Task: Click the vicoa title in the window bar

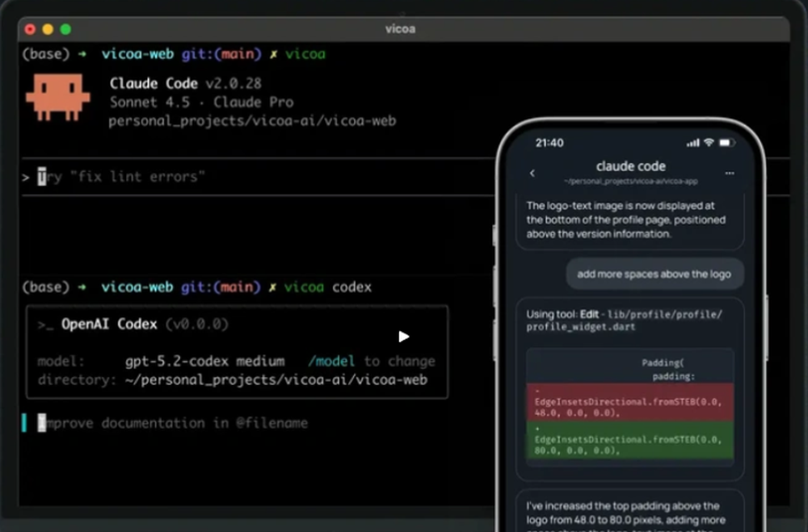Action: 402,28
